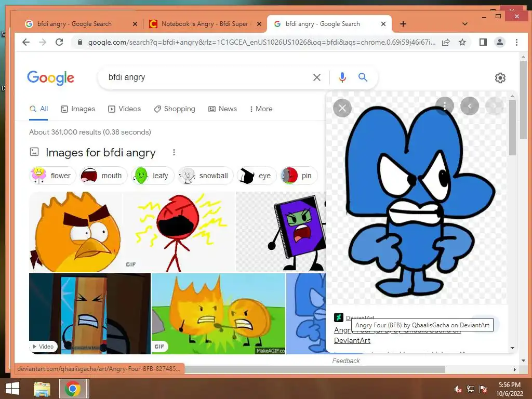Bookmark this page with the star icon
This screenshot has height=399, width=532.
tap(462, 42)
